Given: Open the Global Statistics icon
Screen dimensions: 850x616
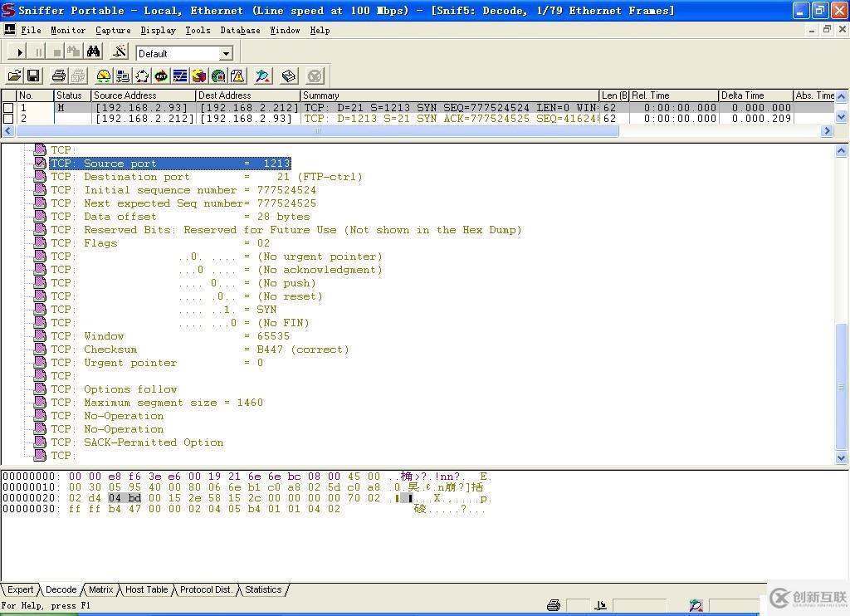Looking at the screenshot, I should click(x=218, y=76).
